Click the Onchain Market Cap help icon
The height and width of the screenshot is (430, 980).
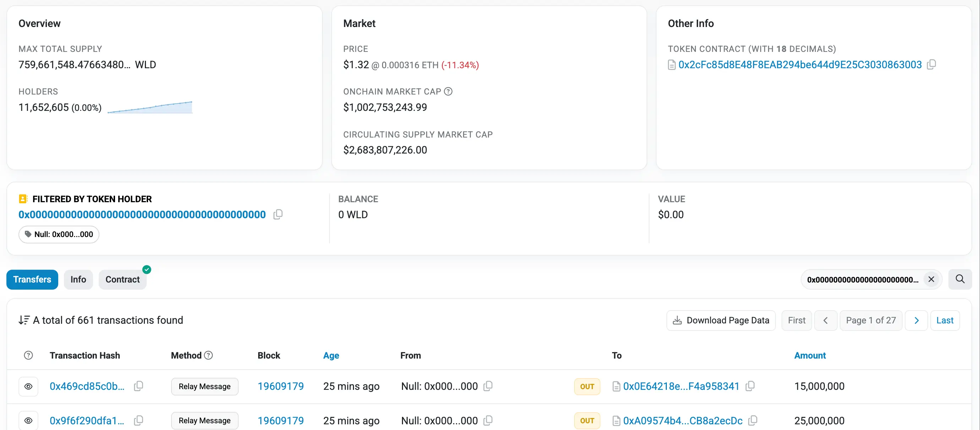click(448, 91)
